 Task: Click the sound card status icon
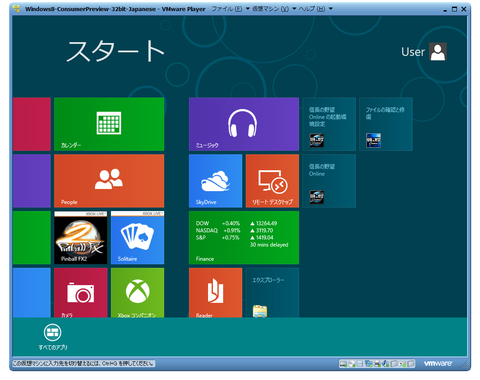point(385,364)
